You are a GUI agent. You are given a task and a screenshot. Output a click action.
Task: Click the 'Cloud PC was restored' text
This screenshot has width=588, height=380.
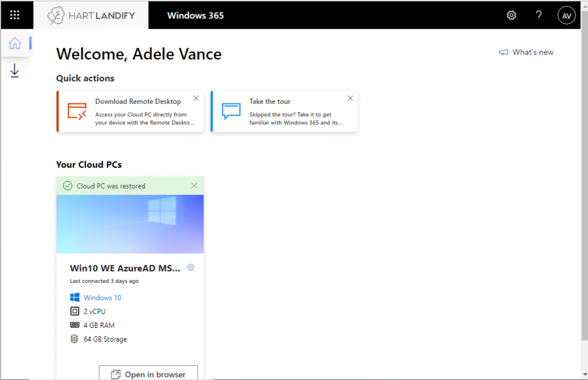111,186
